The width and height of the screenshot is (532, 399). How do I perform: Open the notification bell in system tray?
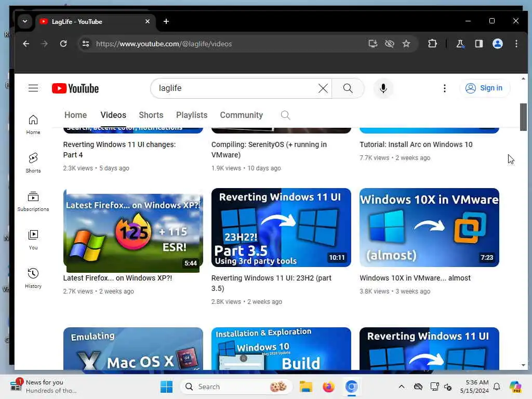[x=496, y=387]
